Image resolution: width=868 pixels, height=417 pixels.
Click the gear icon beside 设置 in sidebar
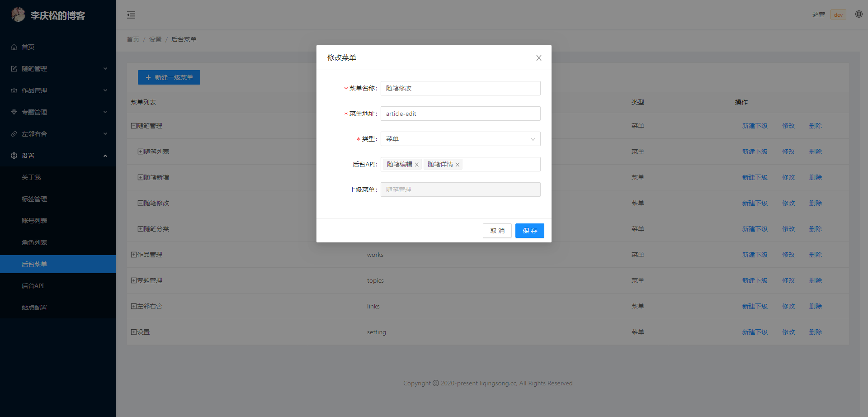(14, 156)
